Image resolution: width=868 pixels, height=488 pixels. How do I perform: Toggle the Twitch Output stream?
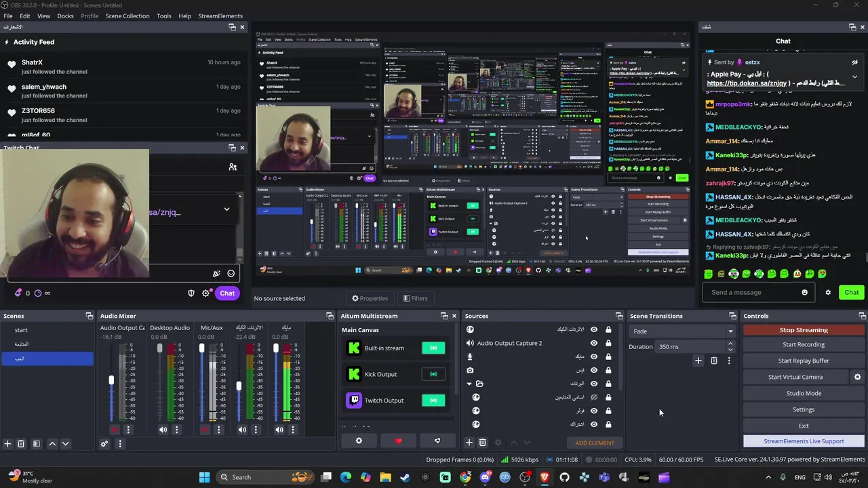point(433,401)
